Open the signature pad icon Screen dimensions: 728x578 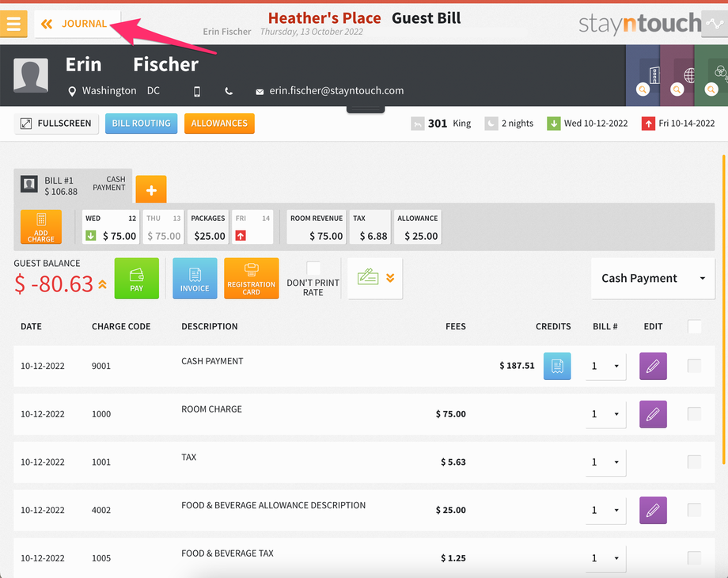[368, 277]
